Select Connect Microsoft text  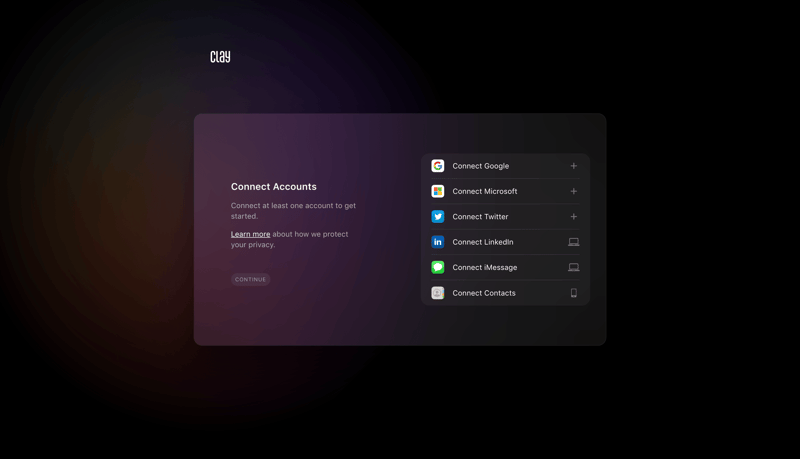pyautogui.click(x=485, y=191)
